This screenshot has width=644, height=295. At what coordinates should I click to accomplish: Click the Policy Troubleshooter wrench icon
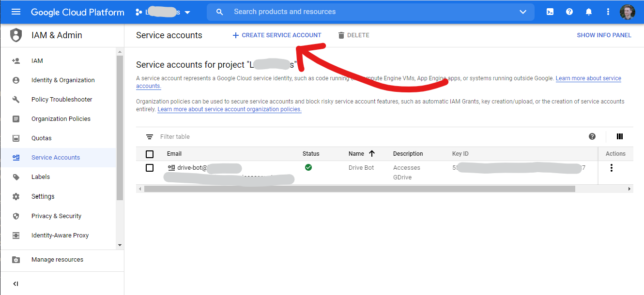(16, 100)
